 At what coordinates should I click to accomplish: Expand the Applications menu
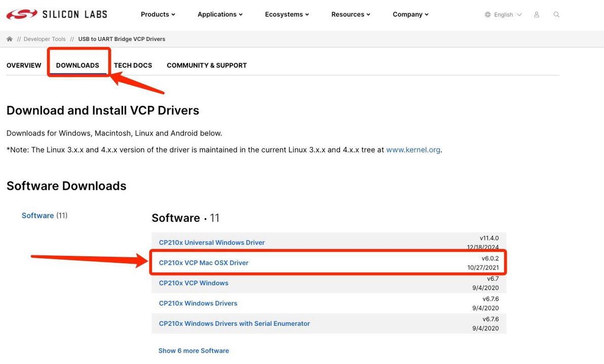pyautogui.click(x=220, y=14)
